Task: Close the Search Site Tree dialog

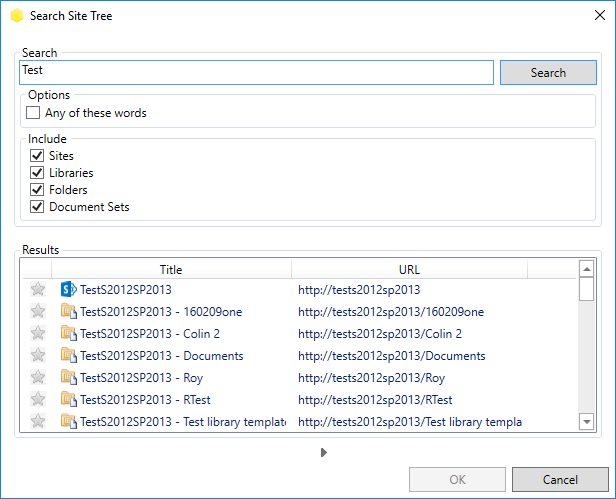Action: [x=600, y=15]
